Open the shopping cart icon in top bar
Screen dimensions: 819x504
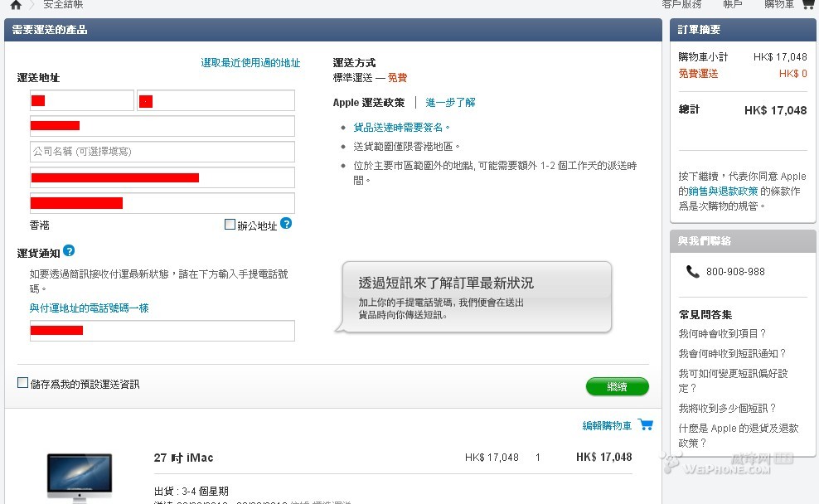[808, 4]
